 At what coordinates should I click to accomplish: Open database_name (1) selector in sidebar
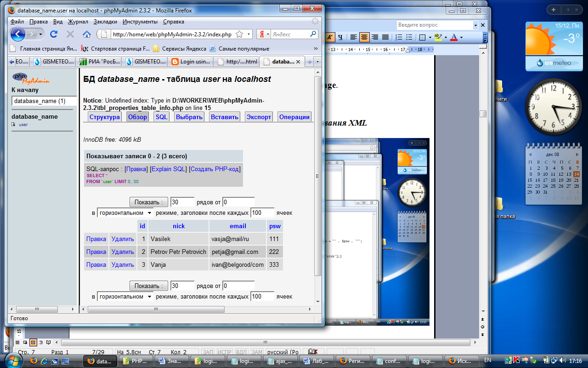pyautogui.click(x=44, y=101)
